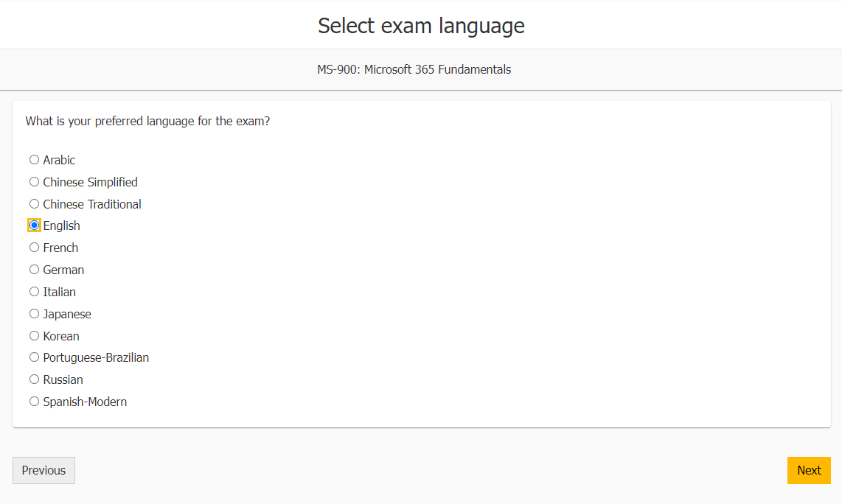Select Russian radio button
Screen dimensions: 842x504
click(35, 379)
